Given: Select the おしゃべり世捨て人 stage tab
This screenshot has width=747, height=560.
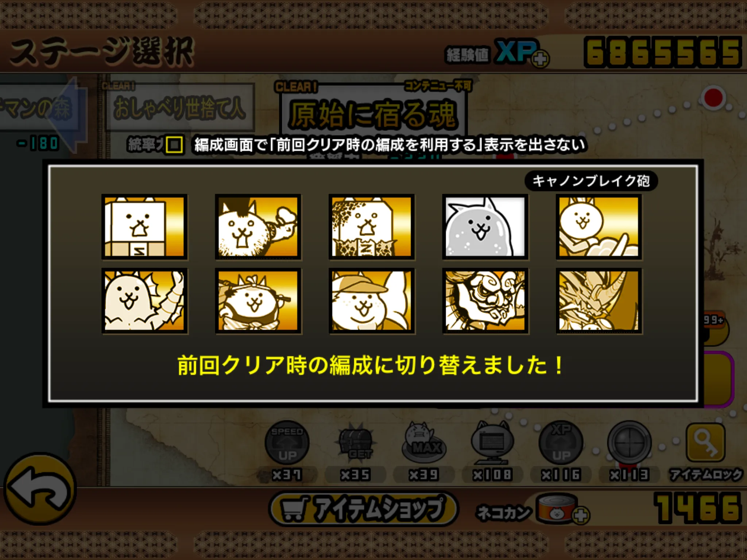Looking at the screenshot, I should [x=179, y=107].
